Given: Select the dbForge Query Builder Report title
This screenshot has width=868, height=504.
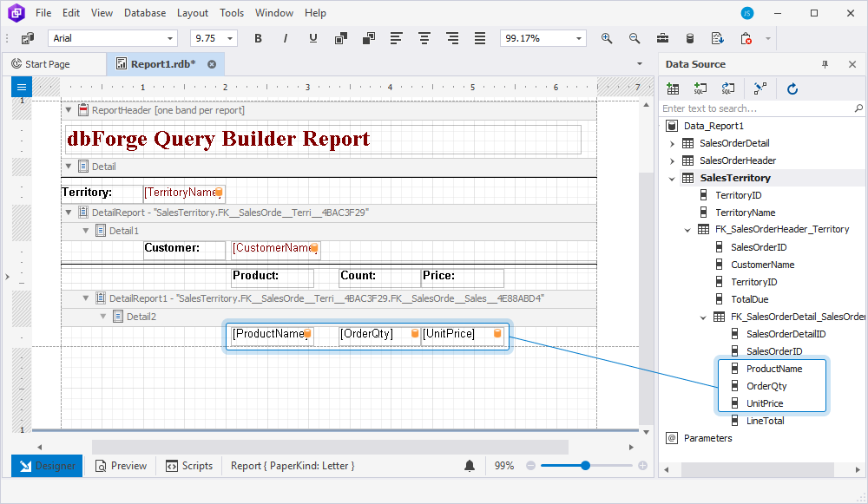Looking at the screenshot, I should [x=323, y=139].
